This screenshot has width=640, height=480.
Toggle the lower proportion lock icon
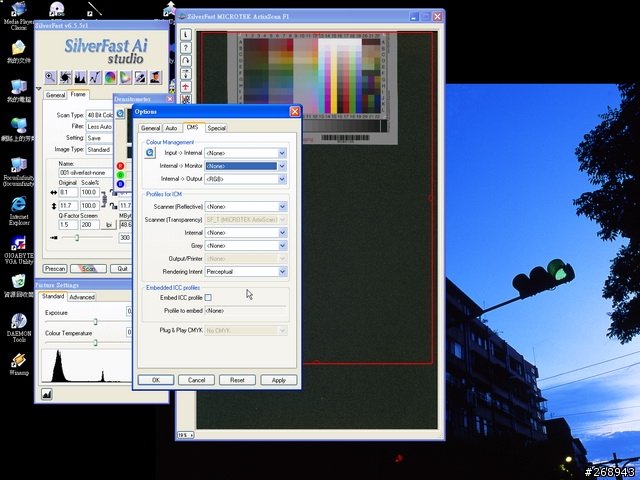112,205
